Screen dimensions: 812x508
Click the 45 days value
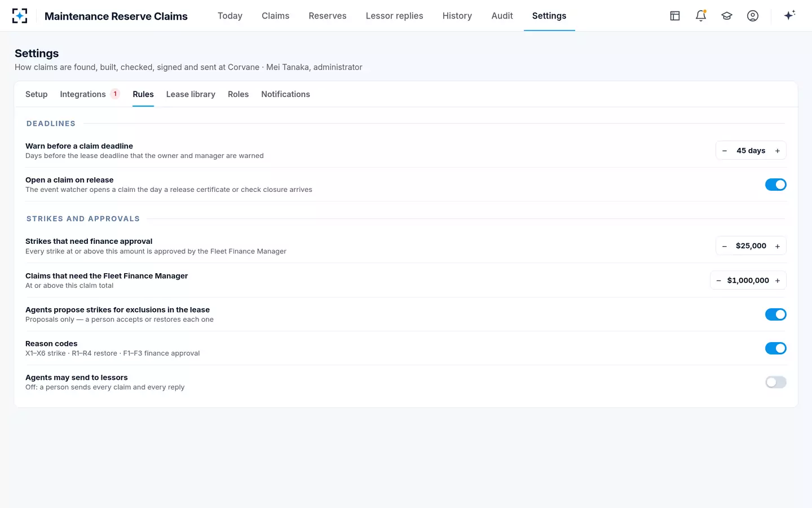pos(751,151)
